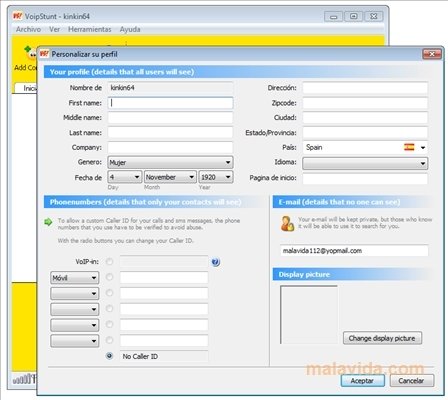
Task: Open the Idioma dropdown
Action: pyautogui.click(x=365, y=163)
